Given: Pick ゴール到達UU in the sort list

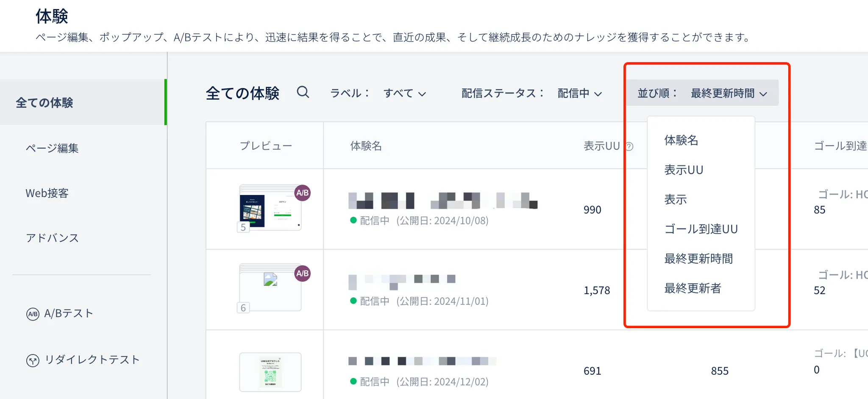Looking at the screenshot, I should click(x=701, y=229).
